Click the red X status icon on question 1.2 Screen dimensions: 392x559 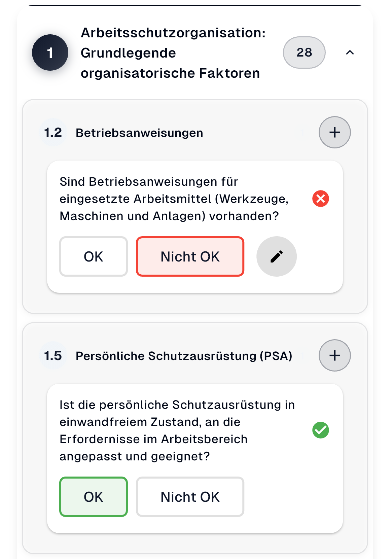click(320, 199)
